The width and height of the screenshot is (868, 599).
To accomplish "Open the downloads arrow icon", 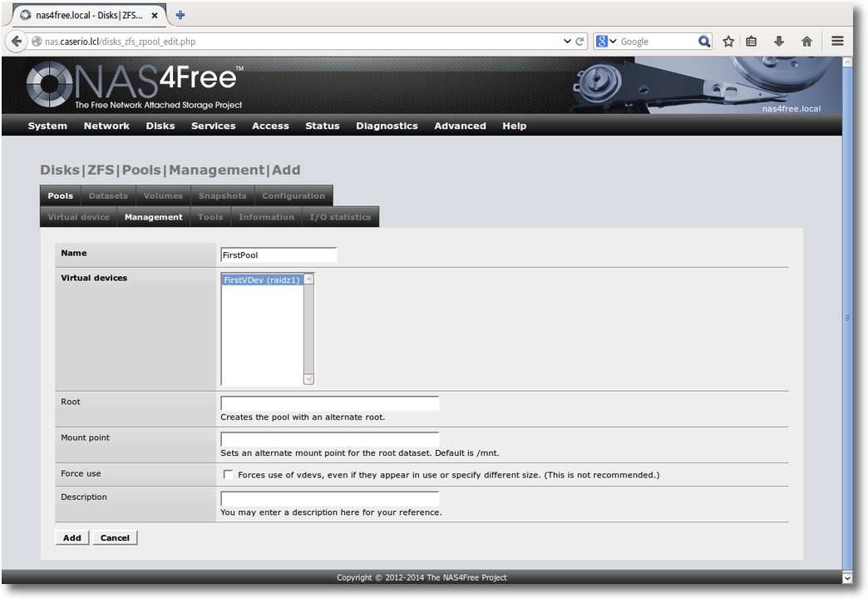I will click(779, 41).
